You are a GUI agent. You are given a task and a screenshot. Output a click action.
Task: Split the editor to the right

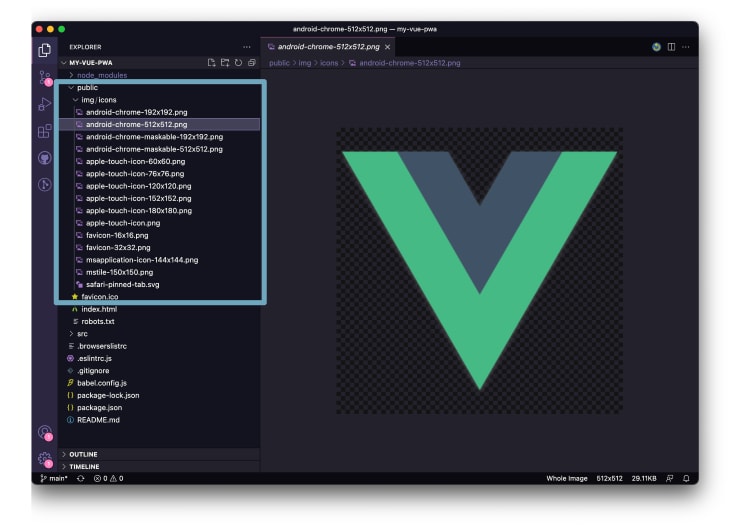point(671,47)
